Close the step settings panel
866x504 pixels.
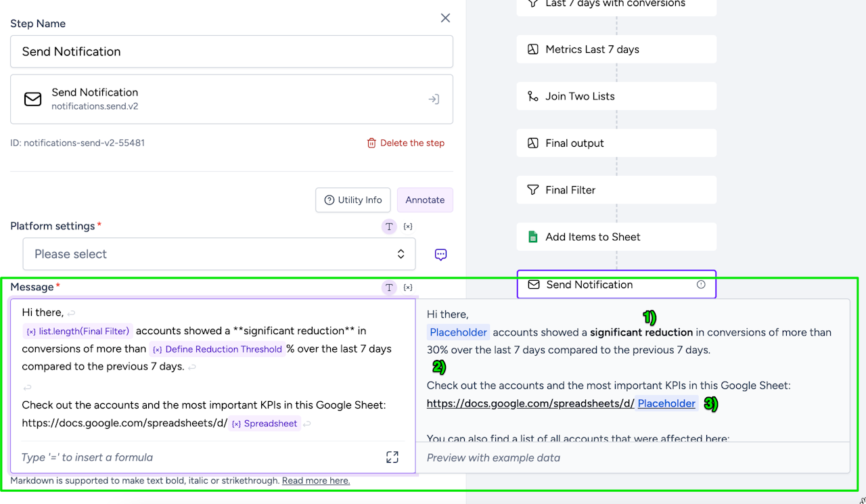(x=445, y=18)
